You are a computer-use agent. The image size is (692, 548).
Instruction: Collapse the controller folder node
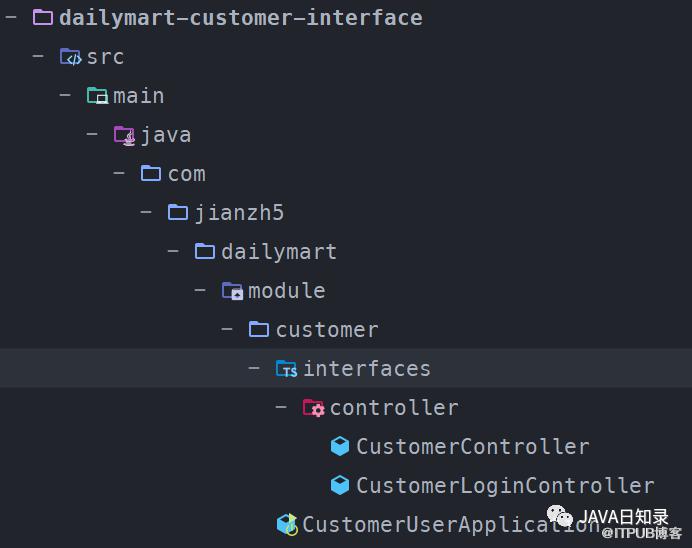pos(281,407)
